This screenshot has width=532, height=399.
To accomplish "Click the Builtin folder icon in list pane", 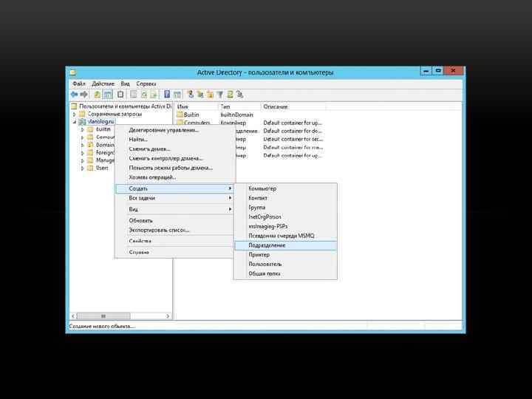I will [x=180, y=115].
